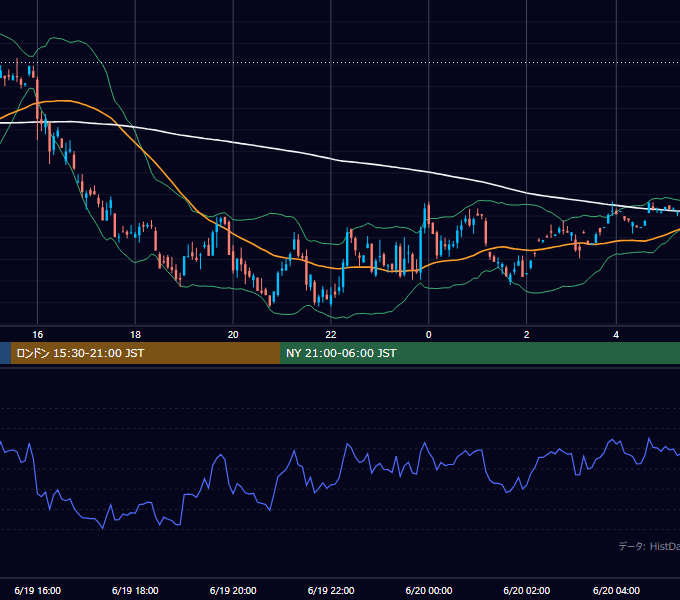Click the price chart axis label 20
The height and width of the screenshot is (600, 680).
coord(233,334)
